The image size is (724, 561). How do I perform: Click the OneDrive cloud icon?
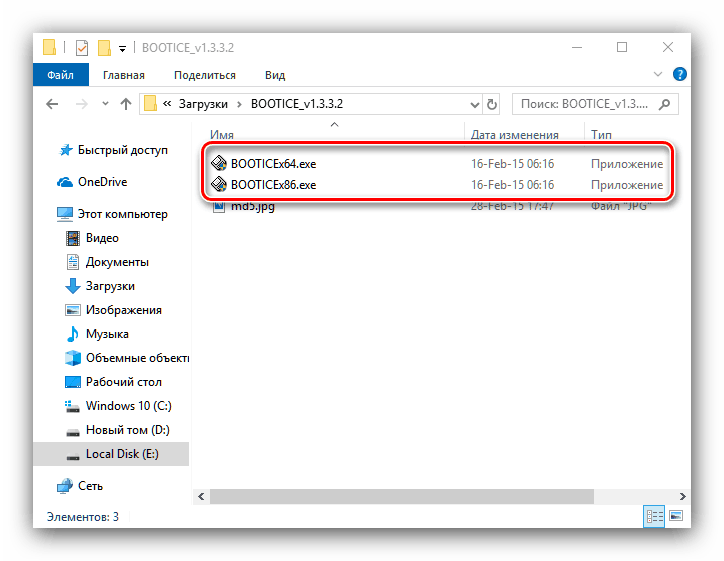(x=65, y=182)
